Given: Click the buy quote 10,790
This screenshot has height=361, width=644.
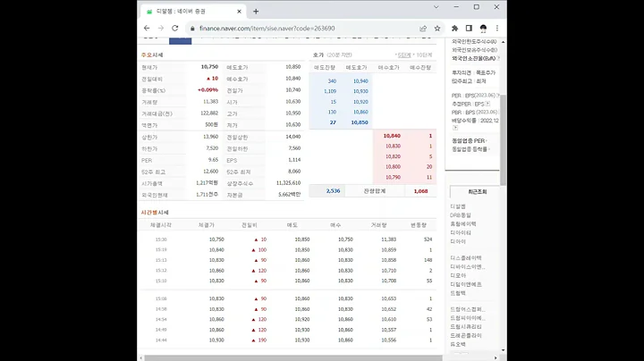Looking at the screenshot, I should (393, 177).
